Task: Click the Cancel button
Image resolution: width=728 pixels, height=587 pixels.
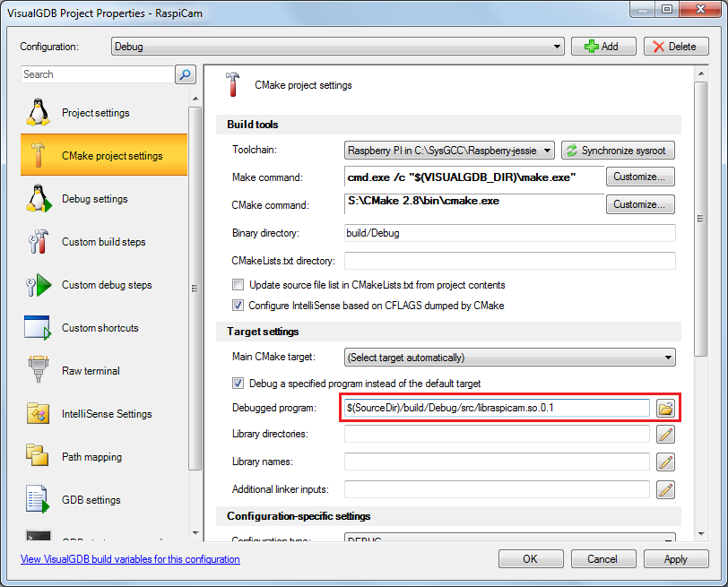Action: tap(603, 558)
